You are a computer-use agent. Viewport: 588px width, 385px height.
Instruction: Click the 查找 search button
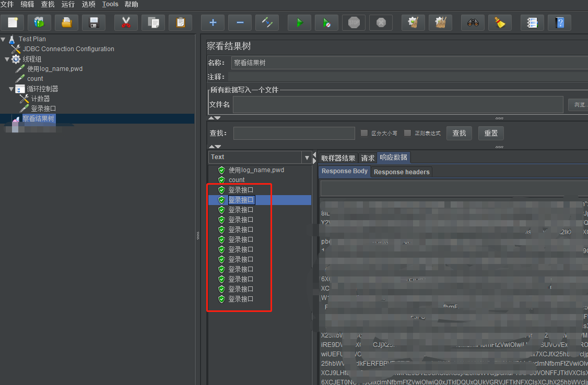tap(459, 133)
